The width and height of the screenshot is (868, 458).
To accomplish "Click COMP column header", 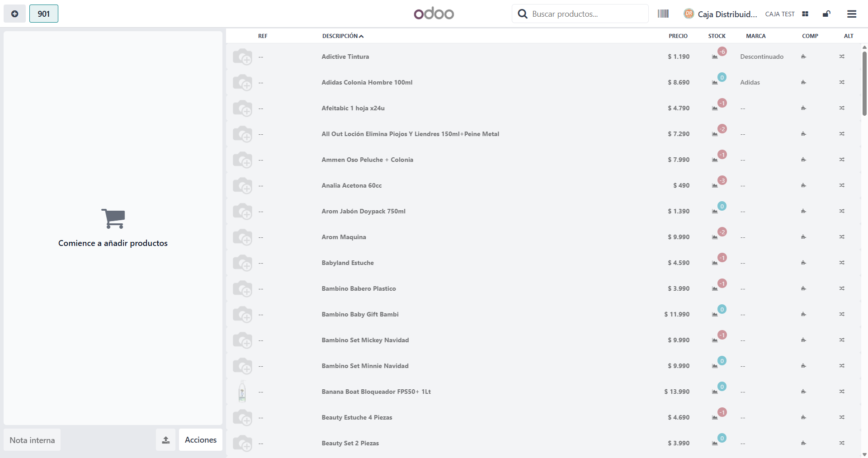I will tap(810, 36).
